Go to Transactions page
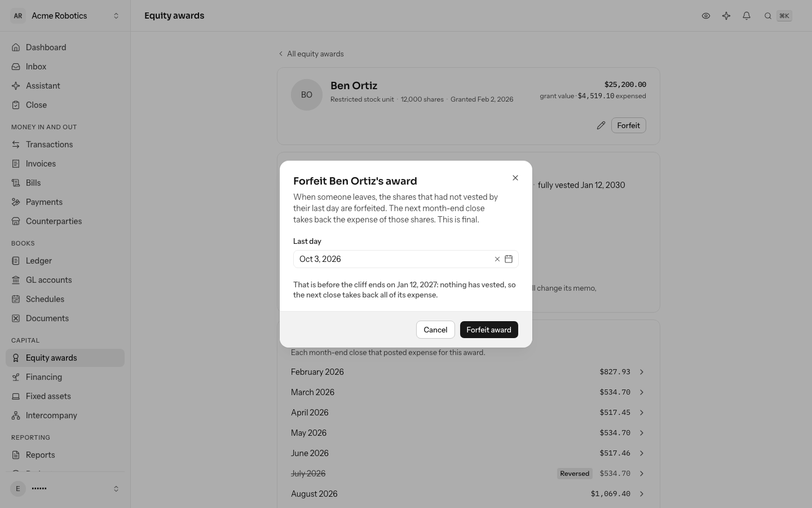Image resolution: width=812 pixels, height=508 pixels. tap(65, 144)
